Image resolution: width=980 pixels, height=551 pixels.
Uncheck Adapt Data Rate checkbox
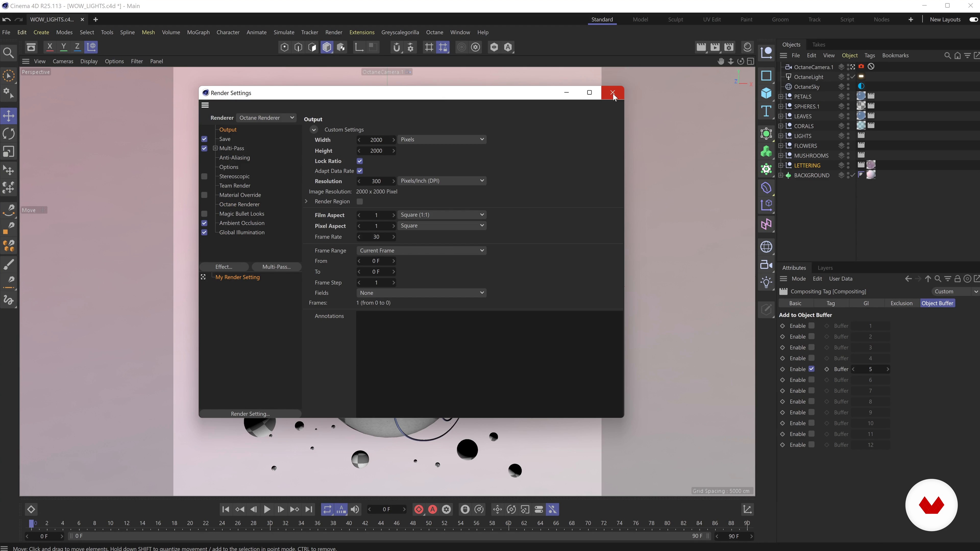tap(360, 171)
